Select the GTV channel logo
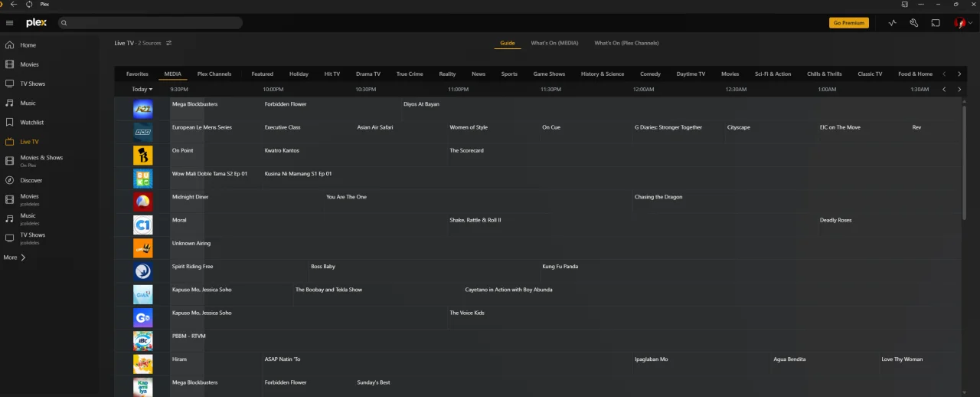The width and height of the screenshot is (980, 397). click(143, 317)
